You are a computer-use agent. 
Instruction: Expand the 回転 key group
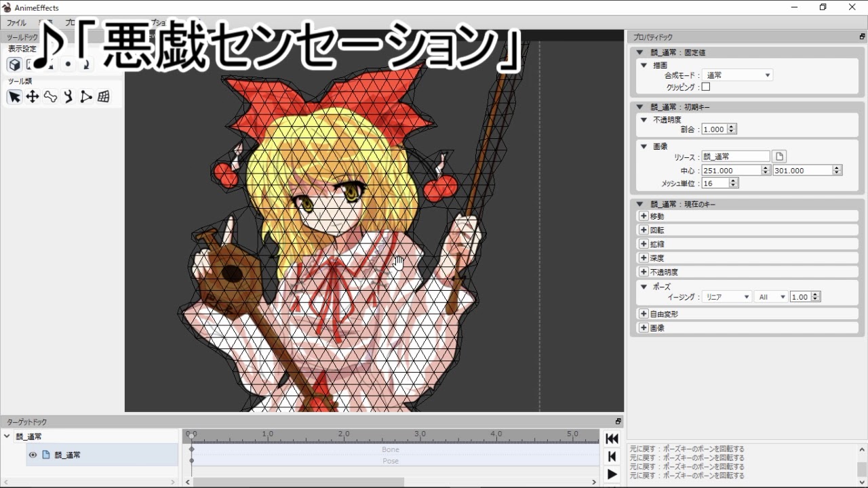click(644, 230)
